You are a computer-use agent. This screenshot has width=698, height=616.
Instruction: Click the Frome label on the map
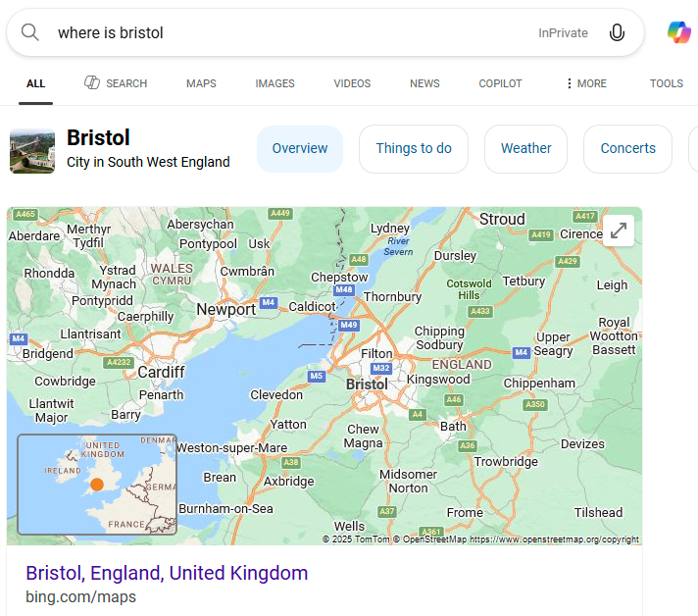465,513
